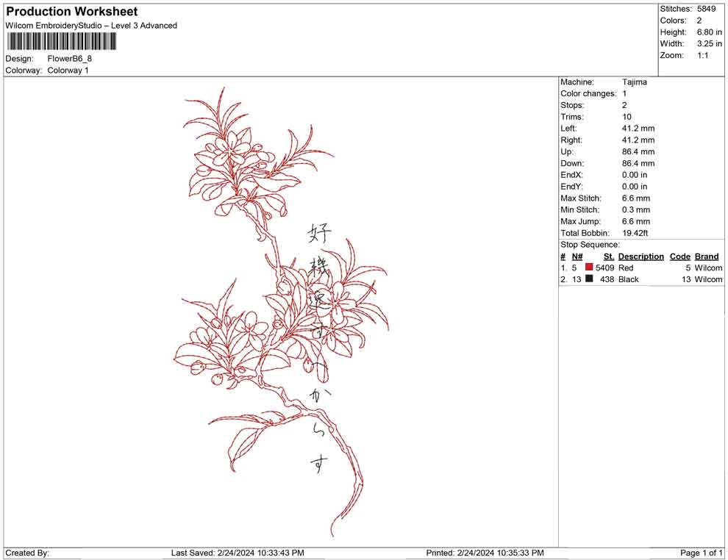The width and height of the screenshot is (728, 560).
Task: Click the Production Worksheet title
Action: (71, 12)
